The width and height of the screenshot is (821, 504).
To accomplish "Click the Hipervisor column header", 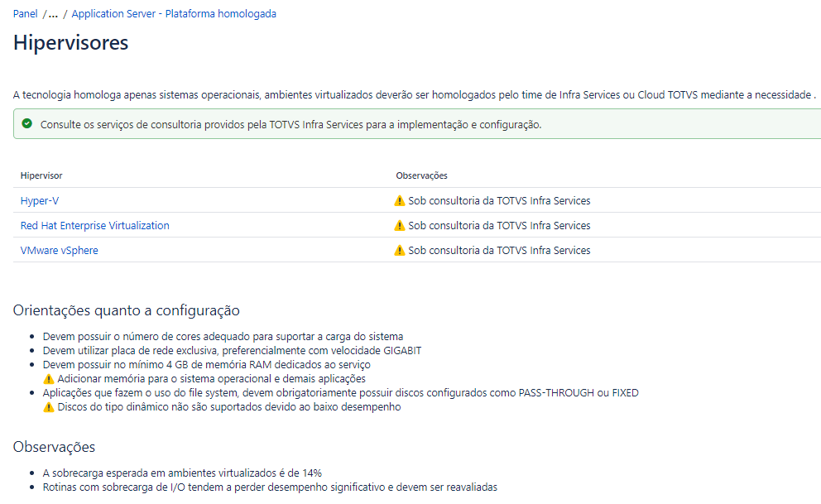I will pyautogui.click(x=41, y=175).
